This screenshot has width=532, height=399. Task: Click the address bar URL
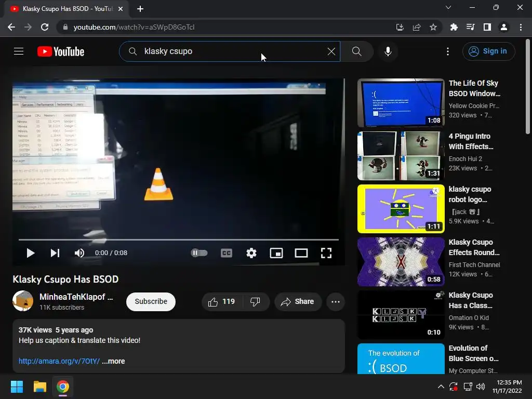(134, 27)
